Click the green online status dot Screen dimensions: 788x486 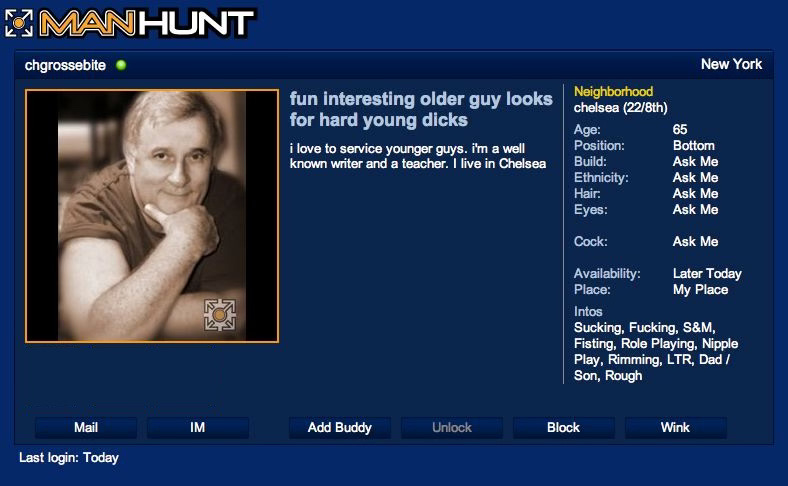pos(121,65)
